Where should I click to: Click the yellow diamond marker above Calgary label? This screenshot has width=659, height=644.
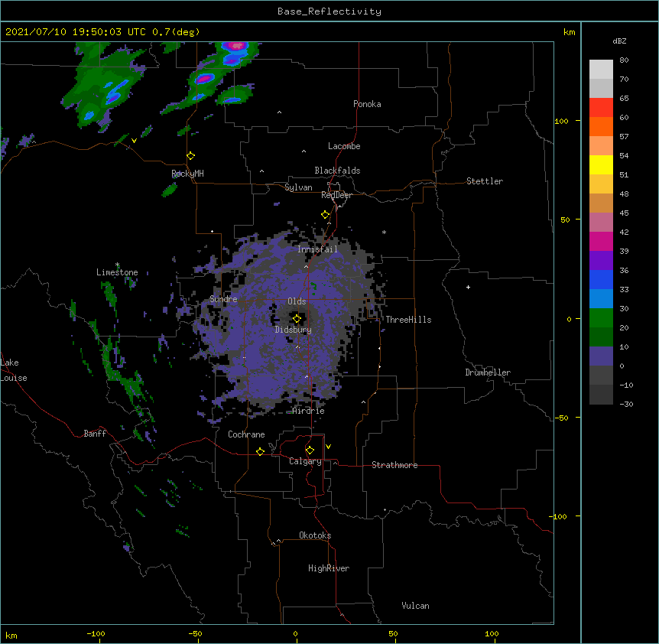310,450
